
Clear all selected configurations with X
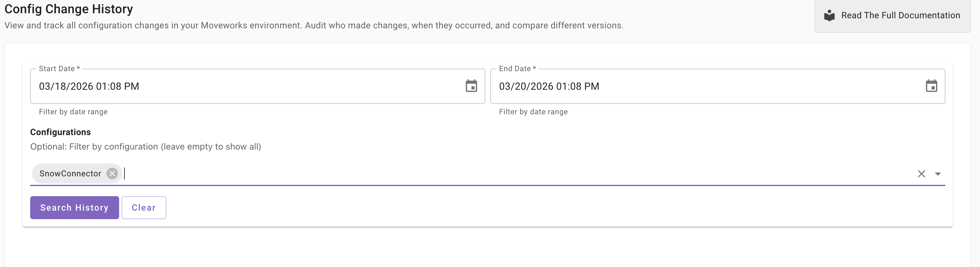pyautogui.click(x=921, y=174)
